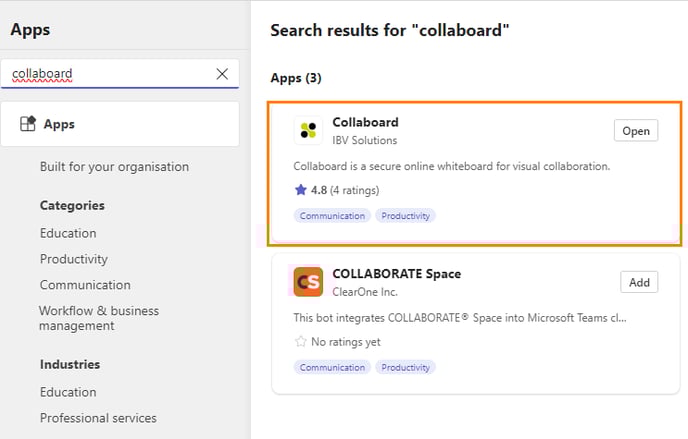Select Education under Industries

68,392
